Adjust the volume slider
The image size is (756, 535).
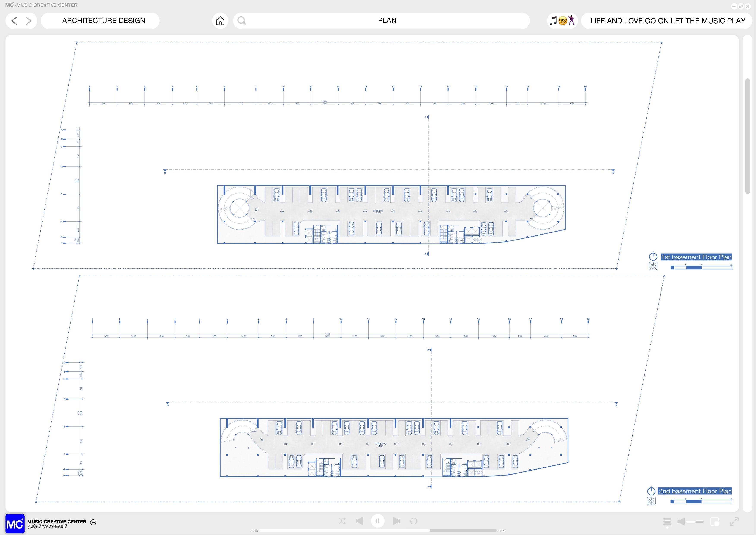[695, 521]
